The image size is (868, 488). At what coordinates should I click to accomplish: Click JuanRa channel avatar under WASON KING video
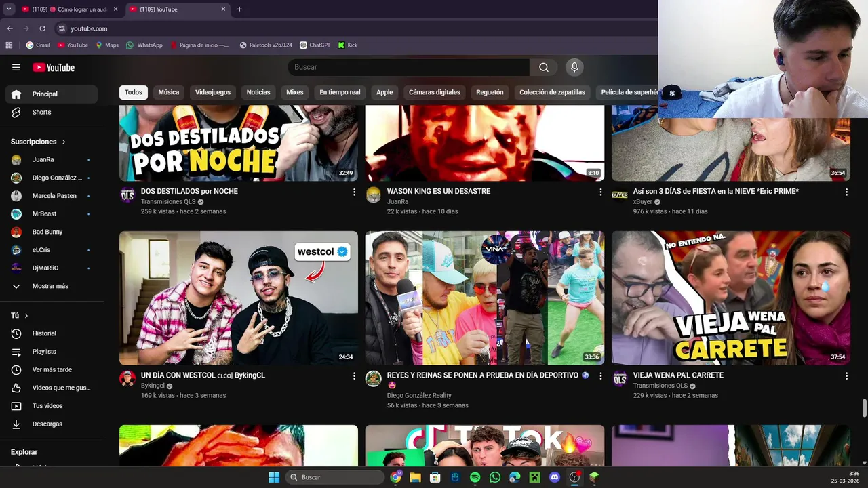[x=374, y=195]
